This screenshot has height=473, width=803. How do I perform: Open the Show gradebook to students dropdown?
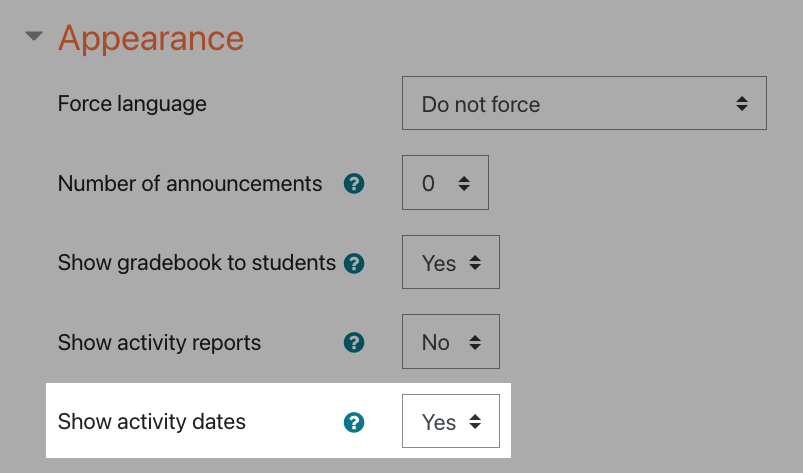click(451, 262)
